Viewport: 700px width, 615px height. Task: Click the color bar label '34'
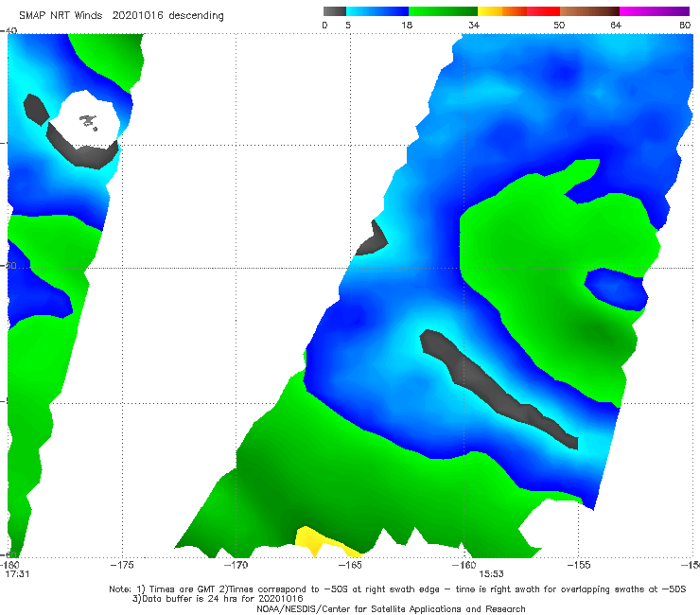coord(474,25)
